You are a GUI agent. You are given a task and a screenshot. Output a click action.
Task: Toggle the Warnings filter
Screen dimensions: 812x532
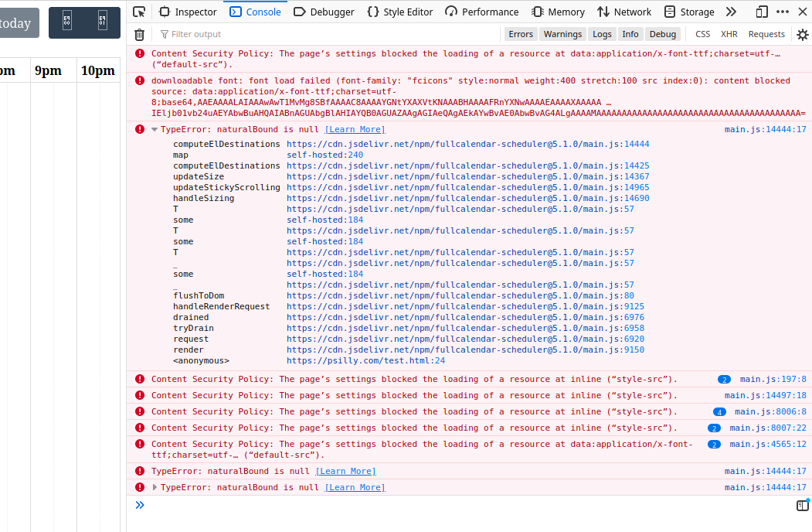[562, 34]
